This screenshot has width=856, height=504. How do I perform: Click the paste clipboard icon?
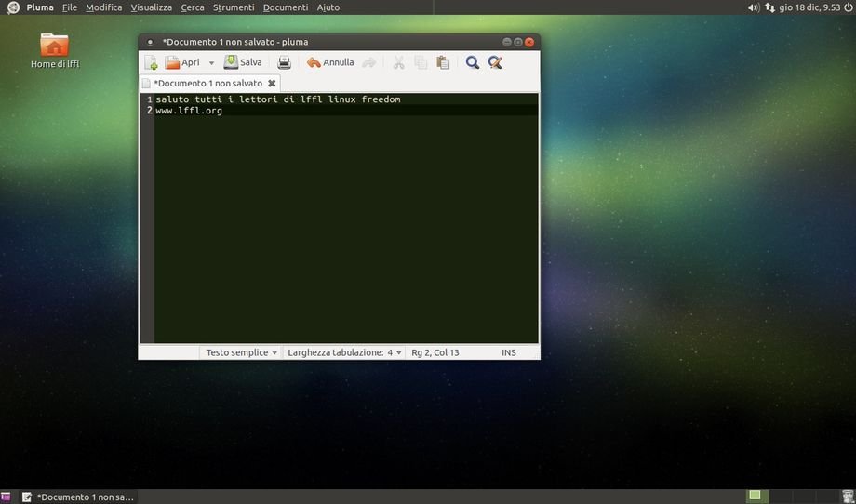[x=443, y=63]
